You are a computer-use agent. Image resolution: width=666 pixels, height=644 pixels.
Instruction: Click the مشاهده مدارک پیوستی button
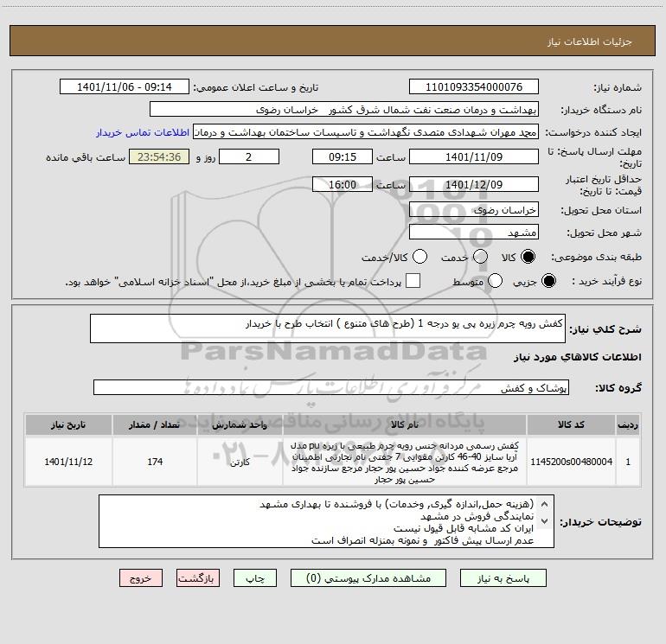pyautogui.click(x=368, y=578)
